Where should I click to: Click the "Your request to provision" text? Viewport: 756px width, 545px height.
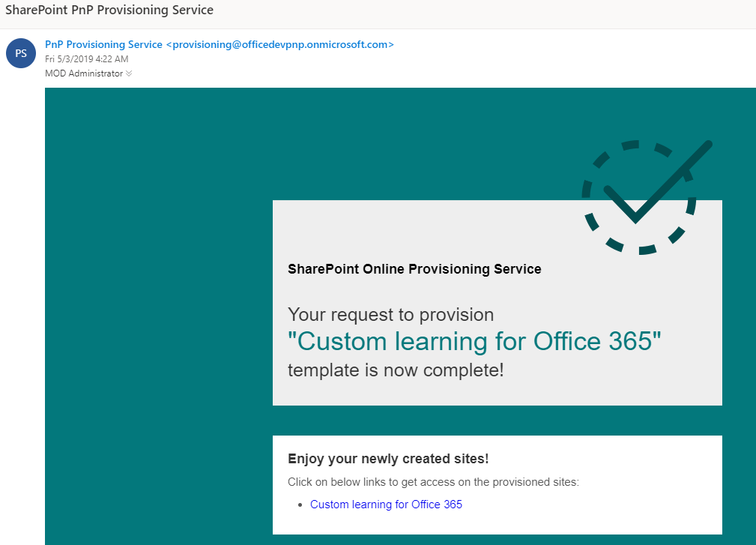coord(390,314)
